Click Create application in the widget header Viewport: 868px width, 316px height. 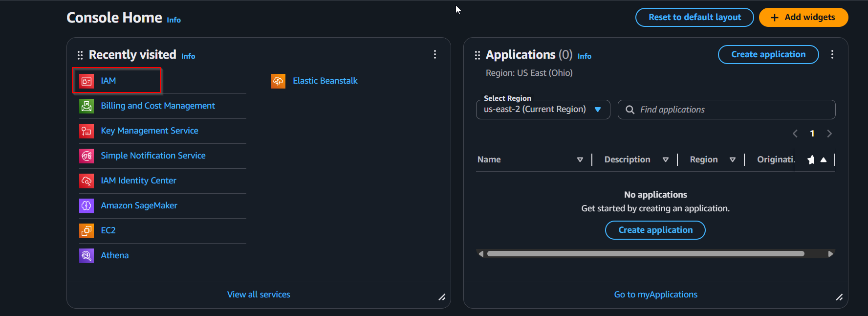click(x=768, y=54)
